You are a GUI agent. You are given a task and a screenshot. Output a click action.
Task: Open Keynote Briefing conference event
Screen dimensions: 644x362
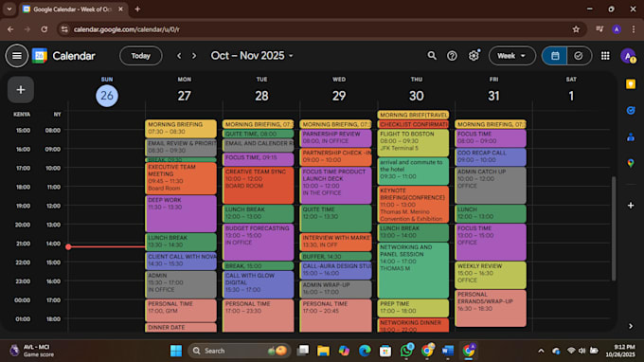coord(413,204)
